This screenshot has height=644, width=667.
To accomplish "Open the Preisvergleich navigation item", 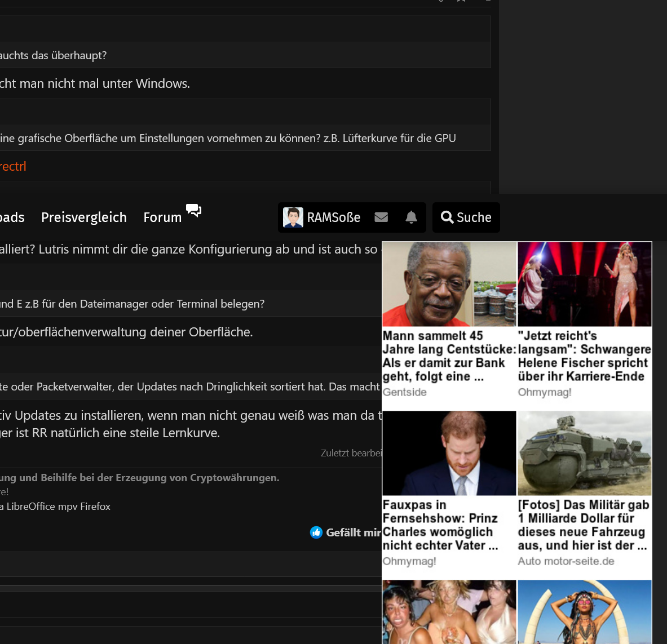I will point(83,217).
